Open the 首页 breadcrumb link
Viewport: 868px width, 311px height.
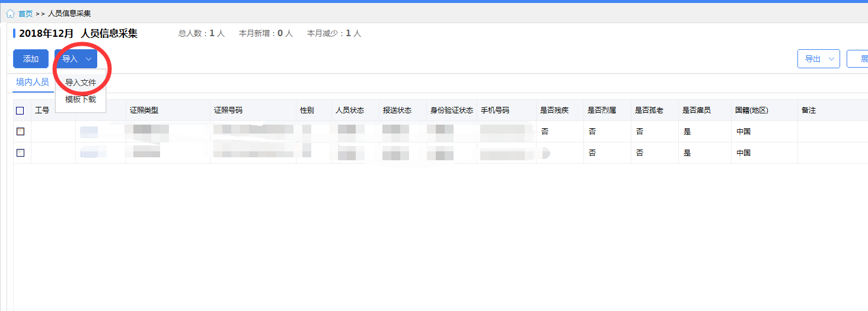[25, 14]
